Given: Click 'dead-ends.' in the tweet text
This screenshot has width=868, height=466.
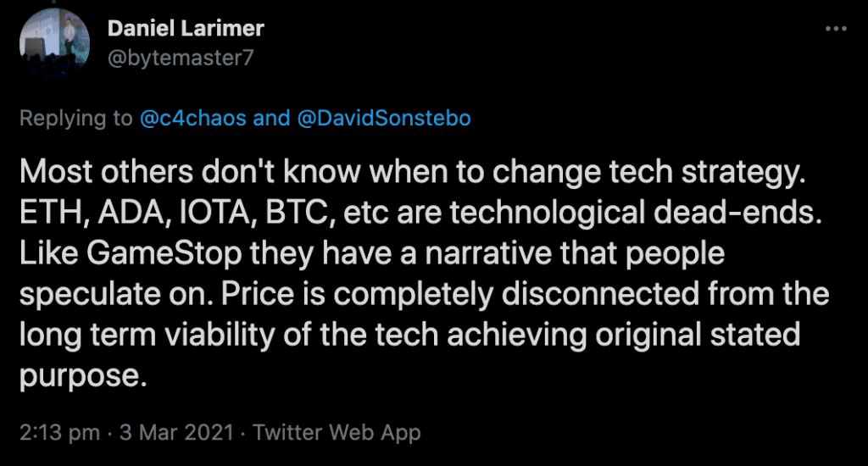Looking at the screenshot, I should pos(737,213).
